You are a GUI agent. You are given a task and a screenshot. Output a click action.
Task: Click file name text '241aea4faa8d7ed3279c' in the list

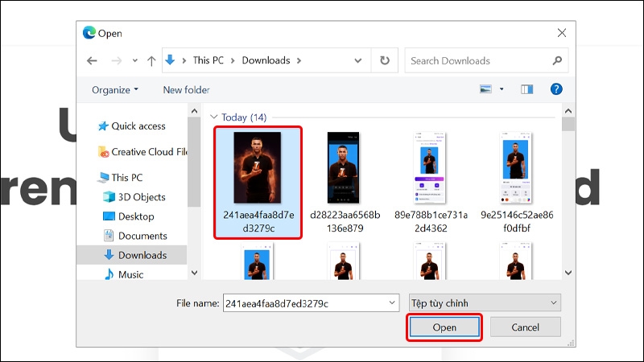258,221
